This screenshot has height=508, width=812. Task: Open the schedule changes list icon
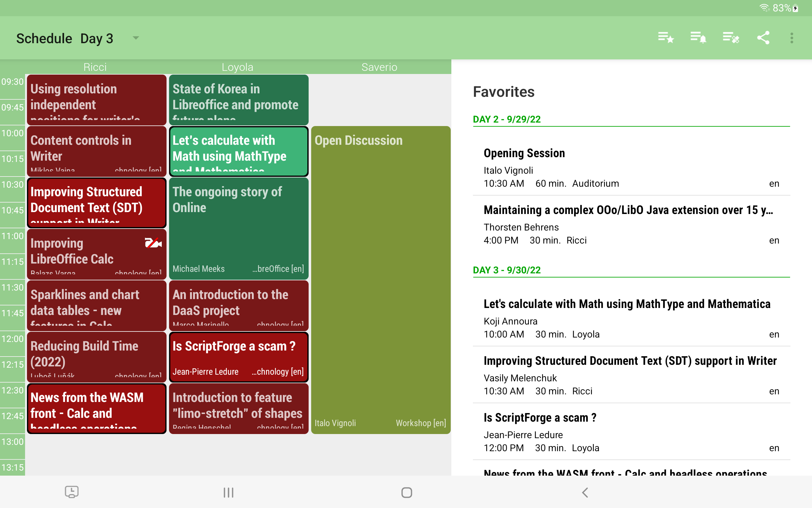(x=731, y=38)
